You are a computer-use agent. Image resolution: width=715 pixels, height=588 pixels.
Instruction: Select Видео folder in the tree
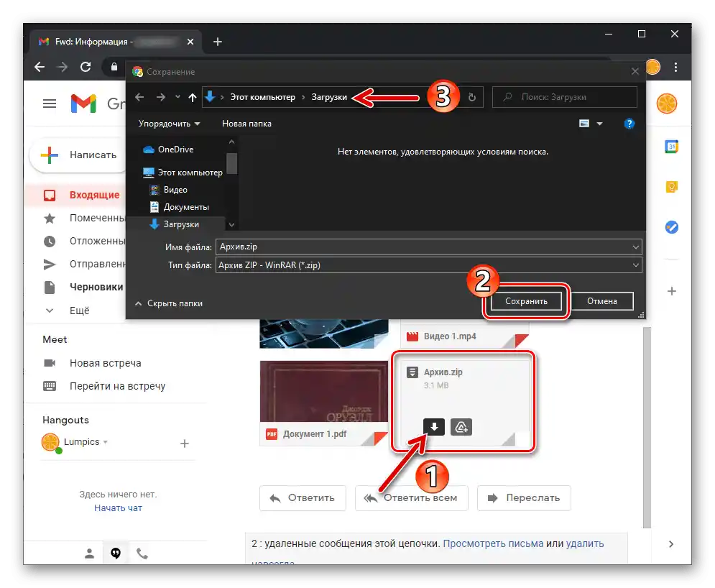click(x=168, y=190)
